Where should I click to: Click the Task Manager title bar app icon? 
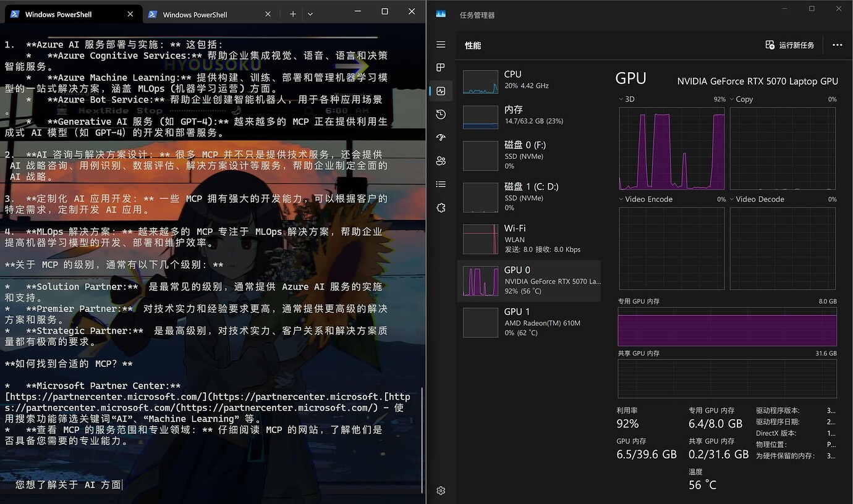(441, 14)
